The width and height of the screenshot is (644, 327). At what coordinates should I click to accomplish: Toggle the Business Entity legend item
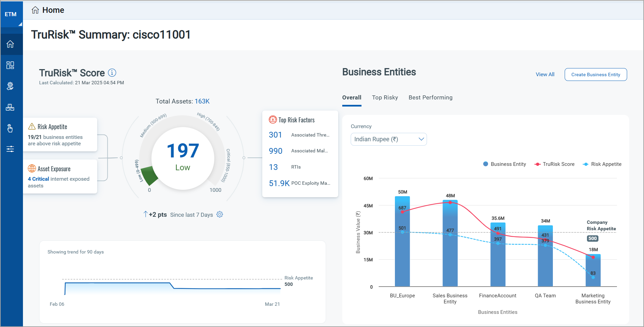coord(504,164)
